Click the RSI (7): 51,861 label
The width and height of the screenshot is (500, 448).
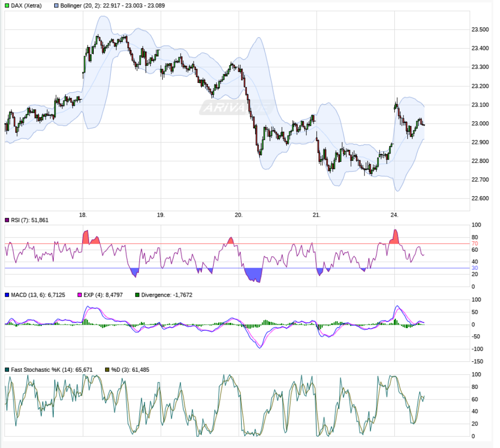coord(29,220)
